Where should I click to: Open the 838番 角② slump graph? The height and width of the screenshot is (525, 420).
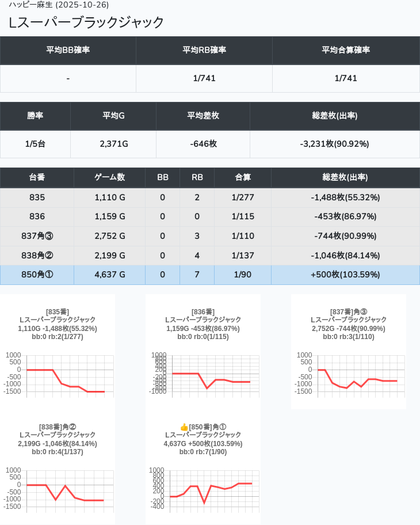pyautogui.click(x=58, y=489)
